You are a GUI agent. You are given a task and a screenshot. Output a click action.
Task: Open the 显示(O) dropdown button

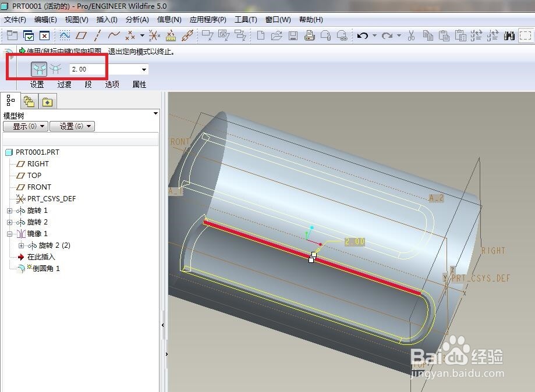tap(25, 126)
